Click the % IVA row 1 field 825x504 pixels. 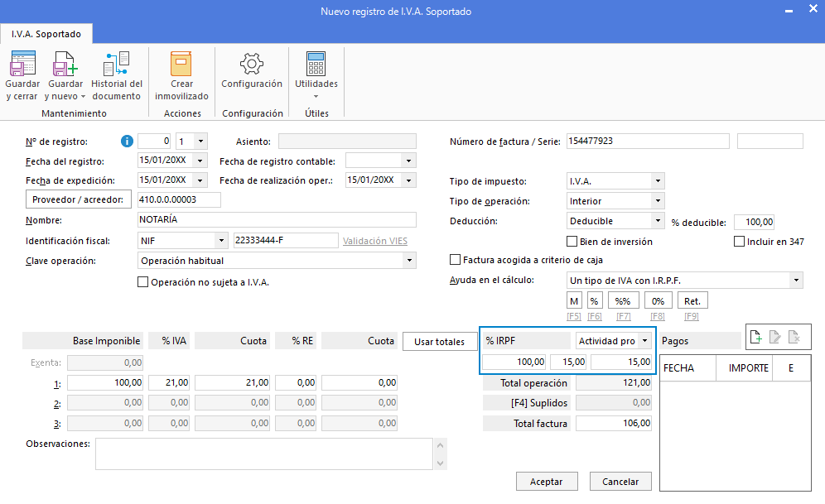pyautogui.click(x=169, y=382)
